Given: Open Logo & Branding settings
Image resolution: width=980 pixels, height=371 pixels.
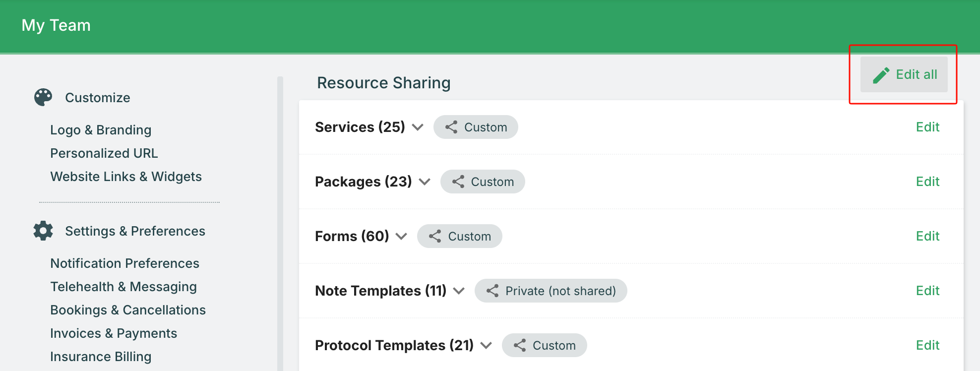Looking at the screenshot, I should [101, 130].
